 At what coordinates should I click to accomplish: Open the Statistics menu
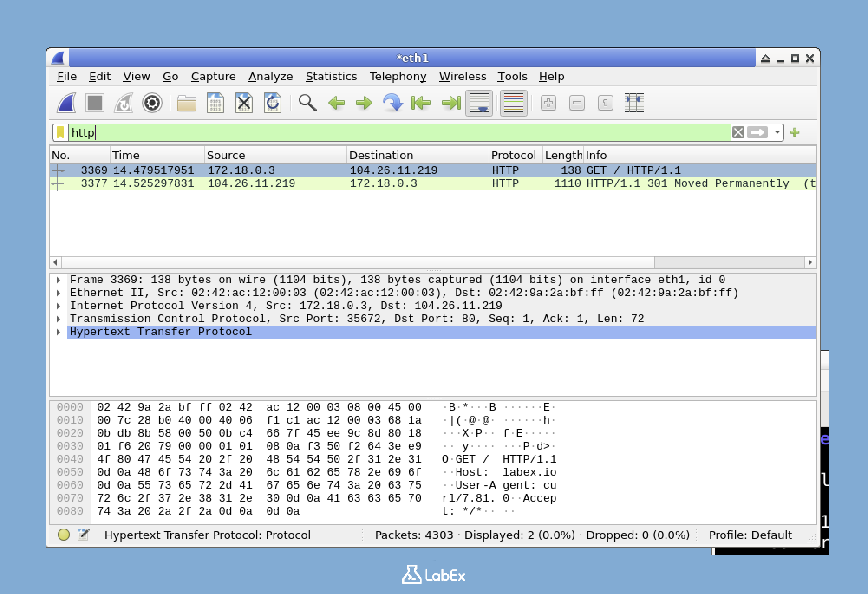tap(331, 77)
